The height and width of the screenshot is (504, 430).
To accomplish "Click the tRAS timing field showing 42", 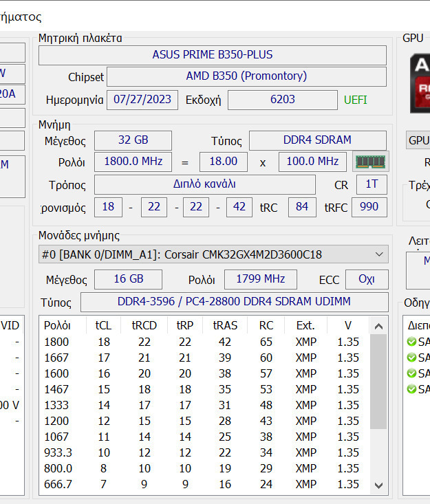I will tap(239, 207).
